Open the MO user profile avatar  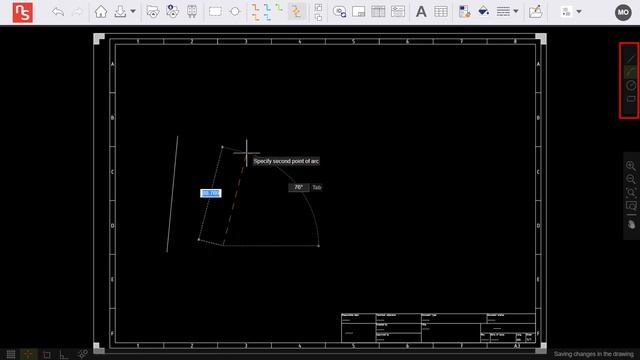click(623, 12)
